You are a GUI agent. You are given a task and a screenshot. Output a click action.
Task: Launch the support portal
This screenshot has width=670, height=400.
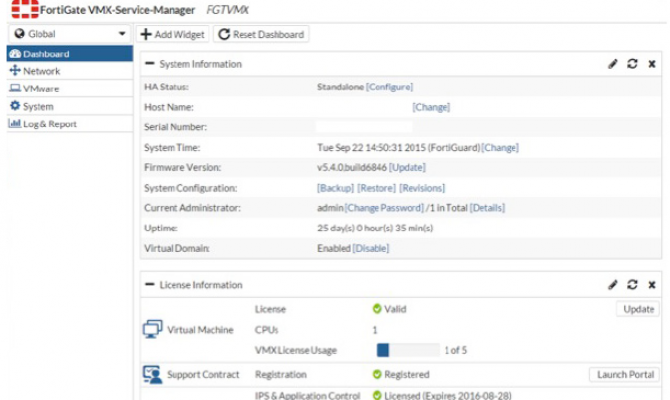[623, 375]
